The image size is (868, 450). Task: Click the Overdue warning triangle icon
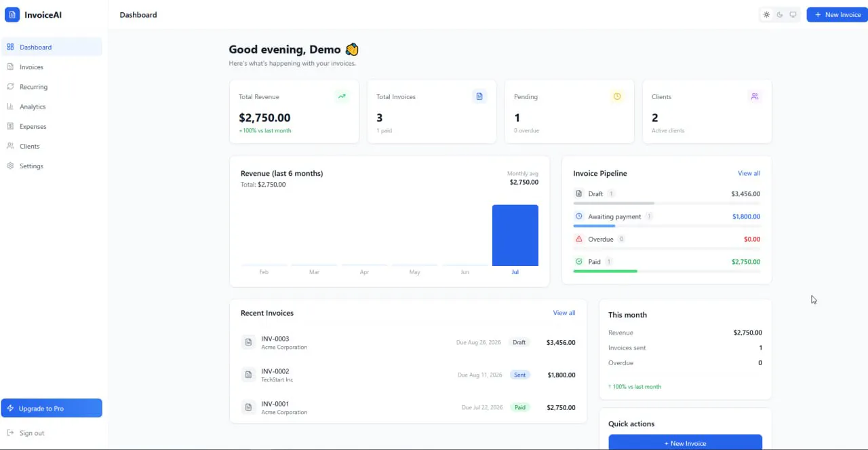[x=578, y=239]
